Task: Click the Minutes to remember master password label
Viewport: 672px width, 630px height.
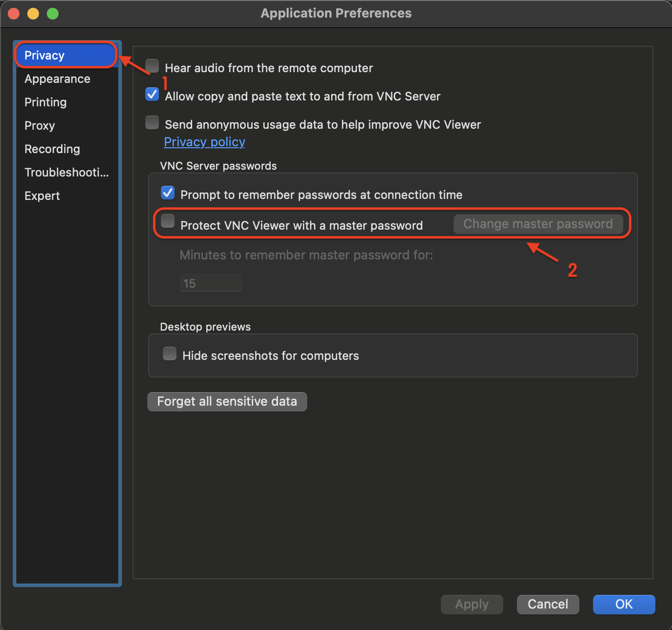Action: click(x=306, y=255)
